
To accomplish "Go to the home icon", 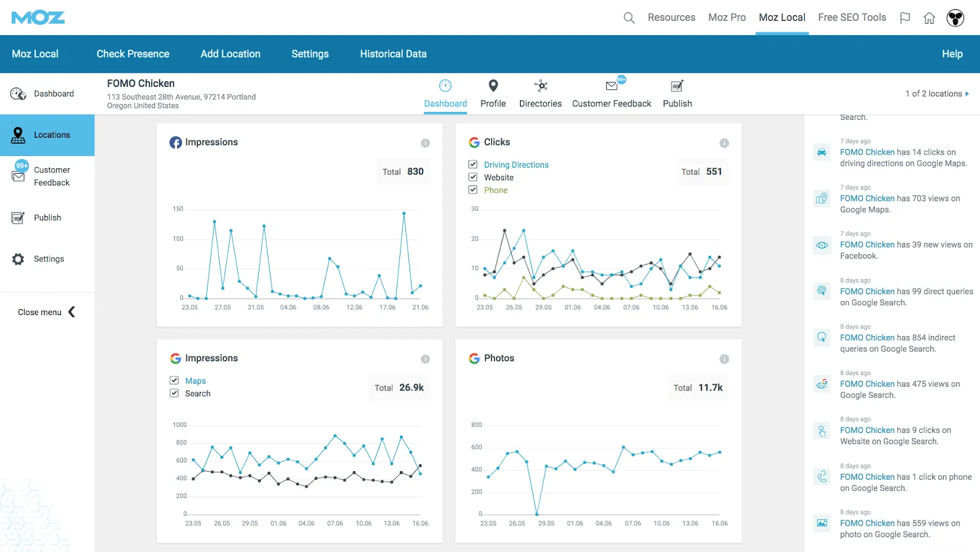I will coord(929,18).
